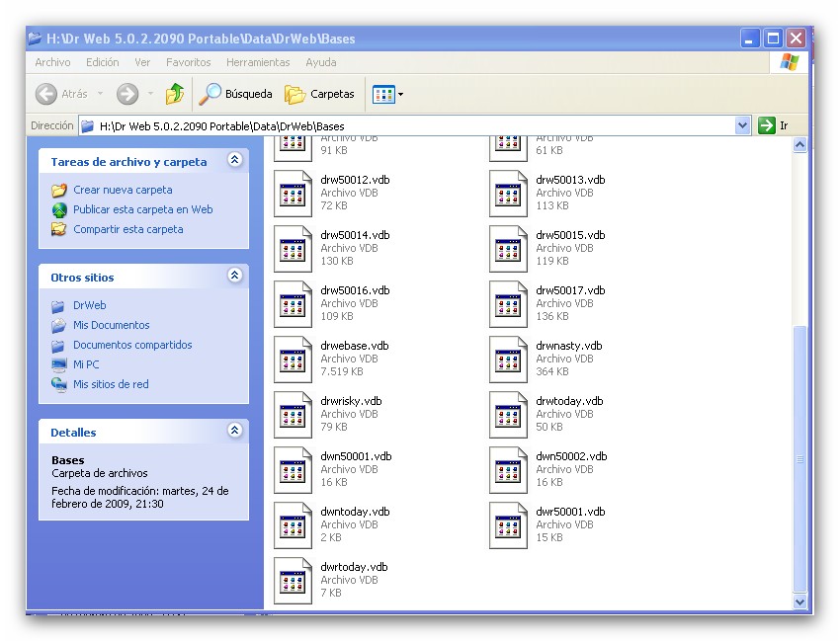
Task: Select the drwnasty.vdb file icon
Action: click(508, 360)
